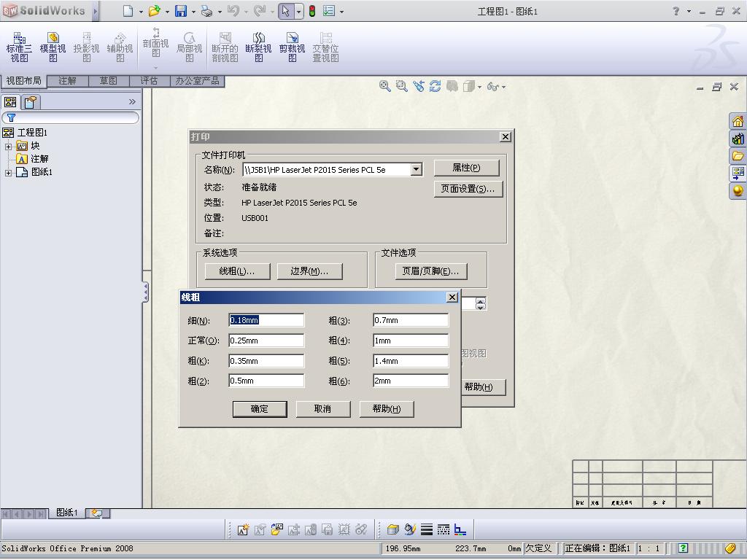Click the Save disk icon
The image size is (747, 560).
coord(181,11)
